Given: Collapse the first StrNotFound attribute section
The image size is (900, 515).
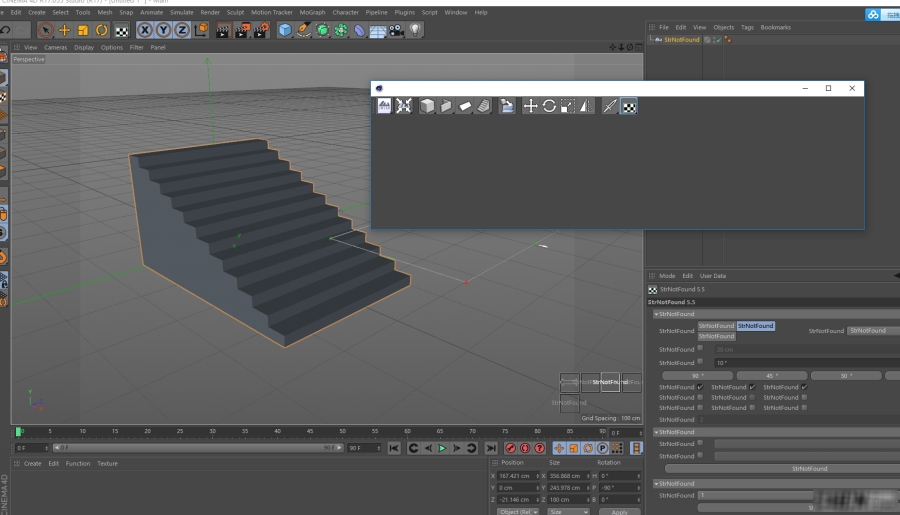Looking at the screenshot, I should pos(656,314).
